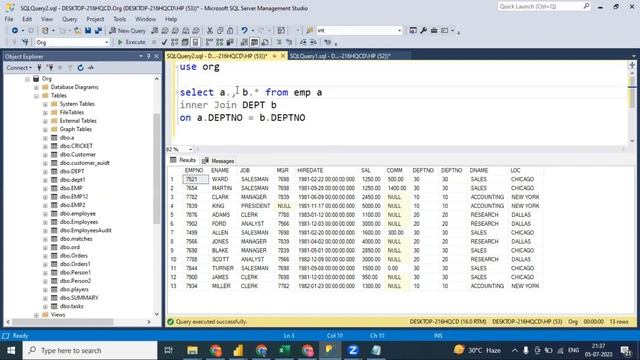Screen dimensions: 640x360
Task: Open the Project menu
Action: 95,19
